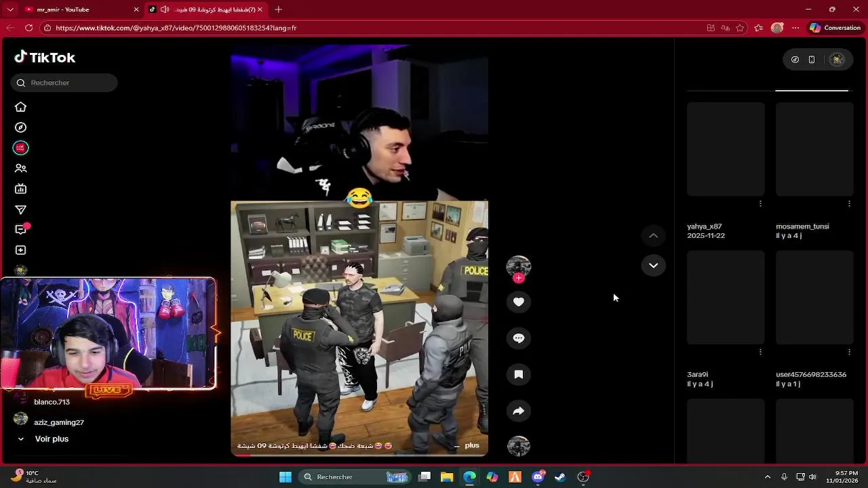Screen dimensions: 868x488
Task: Open the TikTok home feed icon
Action: pos(20,107)
